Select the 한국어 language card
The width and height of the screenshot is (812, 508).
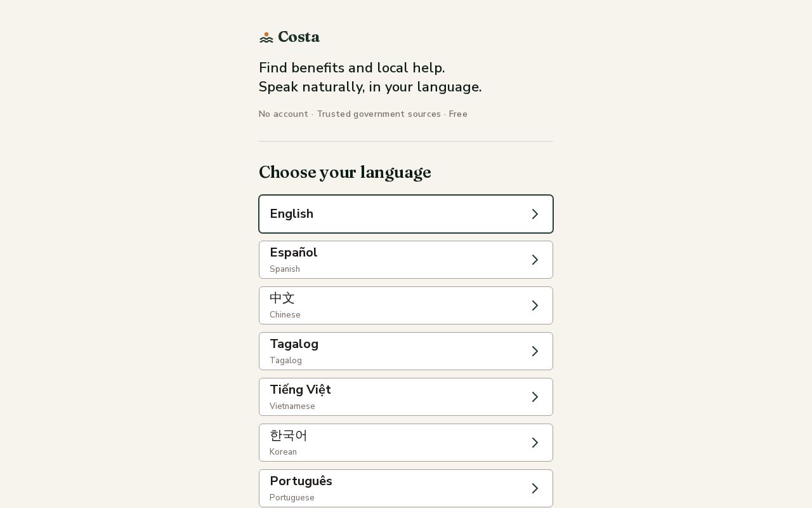point(406,443)
